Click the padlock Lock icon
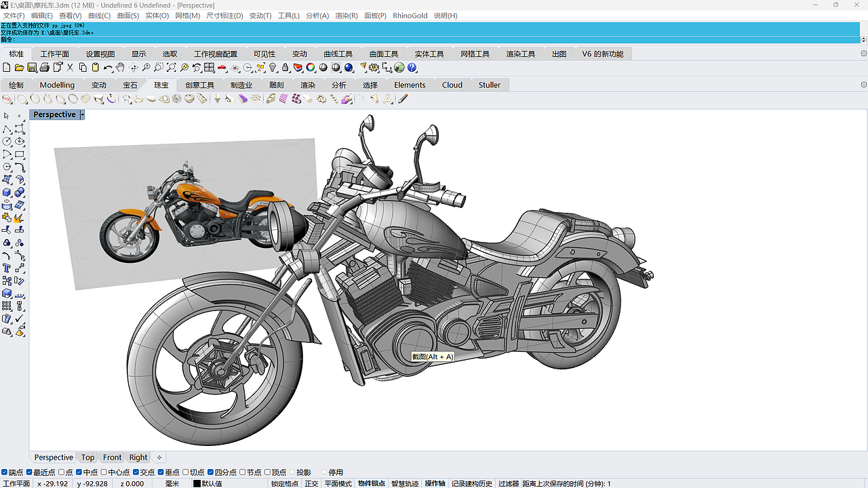This screenshot has width=868, height=488. click(x=285, y=68)
